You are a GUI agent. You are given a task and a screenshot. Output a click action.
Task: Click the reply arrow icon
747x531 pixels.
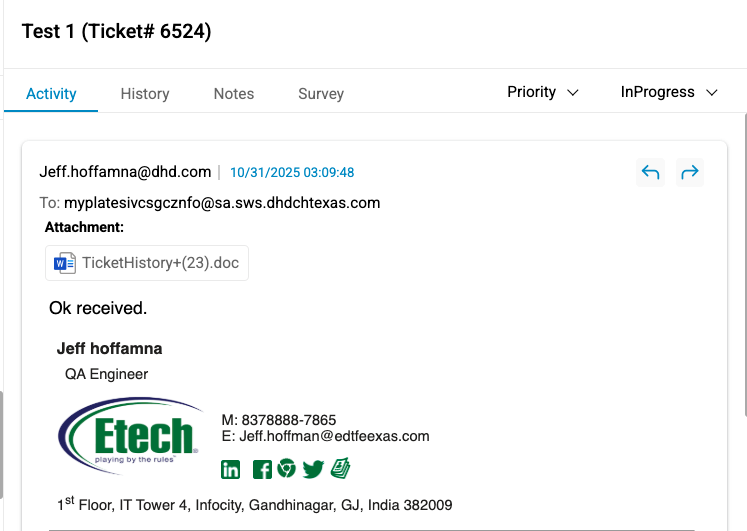650,173
